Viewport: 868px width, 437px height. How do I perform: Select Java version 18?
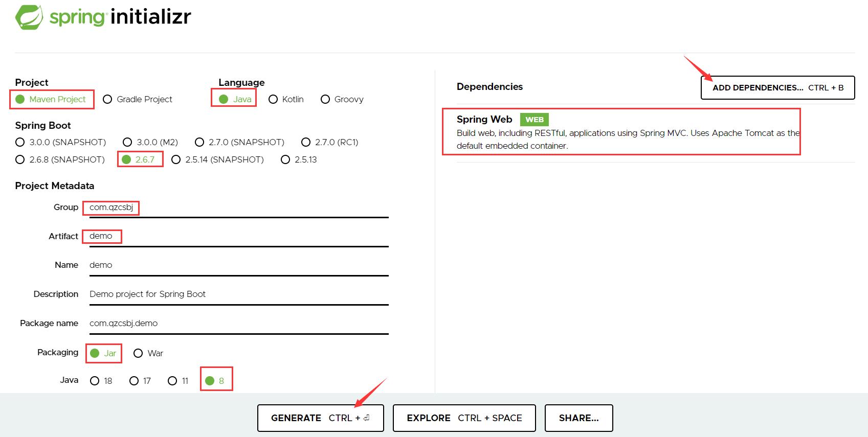tap(101, 381)
